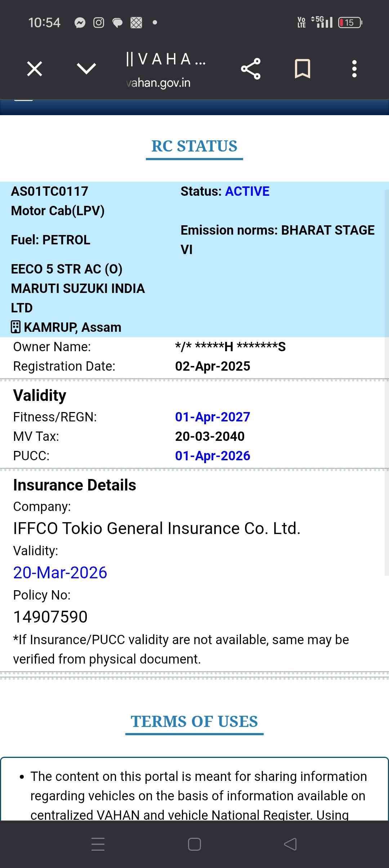Tap the vahan.gov.in URL text
Screen dimensions: 389x868
pos(158,83)
